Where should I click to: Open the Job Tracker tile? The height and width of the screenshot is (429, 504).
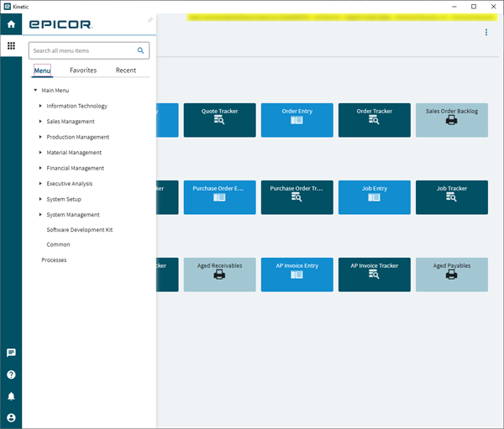pos(452,197)
